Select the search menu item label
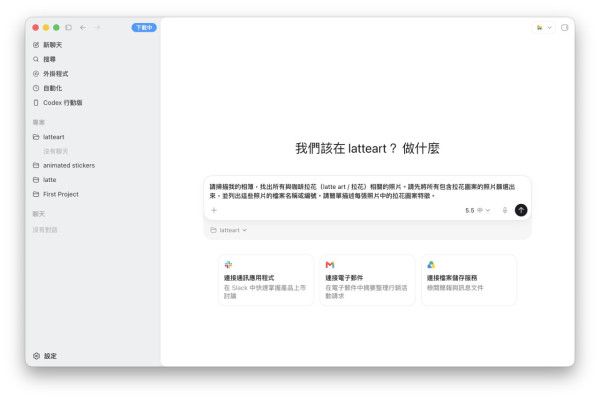 coord(49,59)
